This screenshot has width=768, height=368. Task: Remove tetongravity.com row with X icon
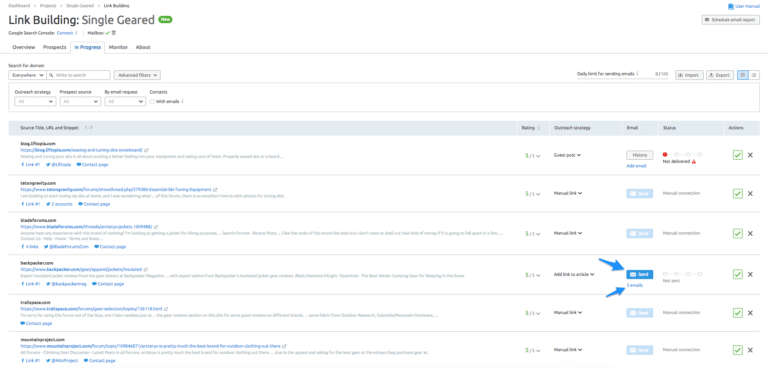click(750, 194)
